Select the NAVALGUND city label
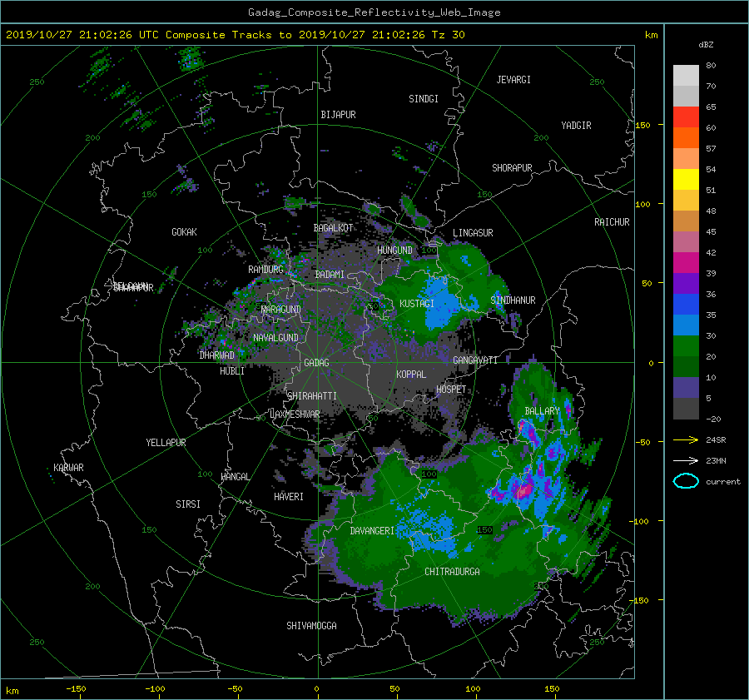The height and width of the screenshot is (700, 749). coord(275,338)
